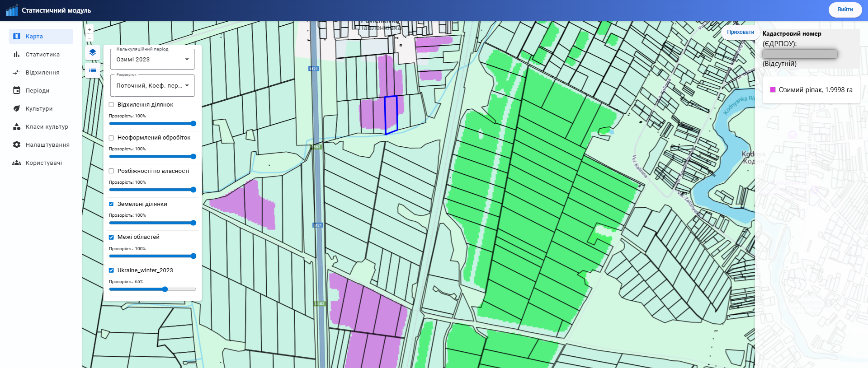Screen dimensions: 868x368
Task: Uncheck the Земельні ділянки layer
Action: [x=111, y=204]
